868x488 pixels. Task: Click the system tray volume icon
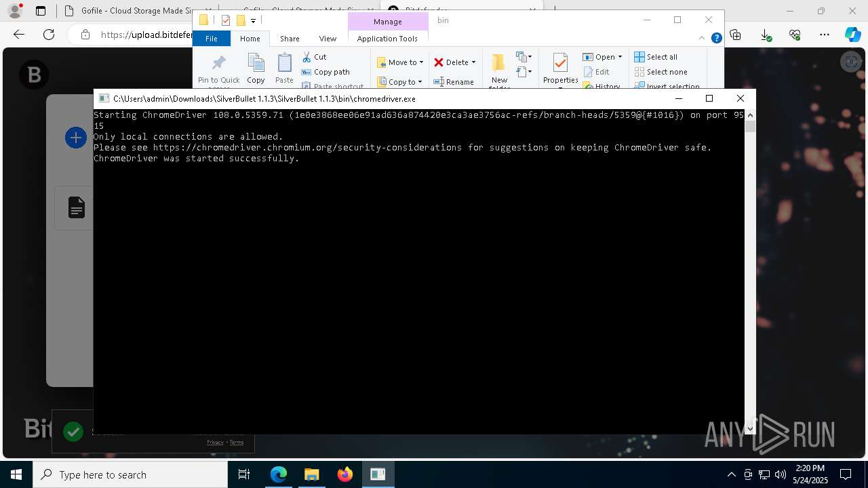781,474
